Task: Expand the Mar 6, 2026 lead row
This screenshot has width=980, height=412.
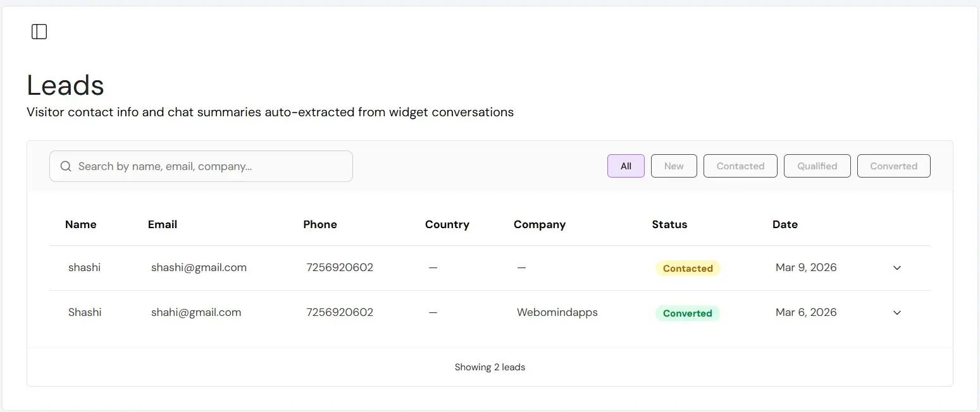Action: click(896, 313)
